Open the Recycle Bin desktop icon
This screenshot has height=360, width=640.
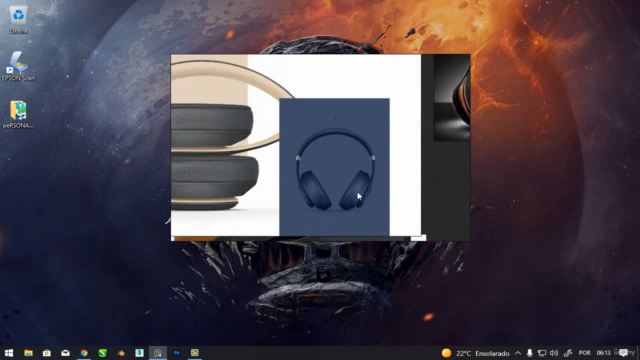tap(18, 19)
